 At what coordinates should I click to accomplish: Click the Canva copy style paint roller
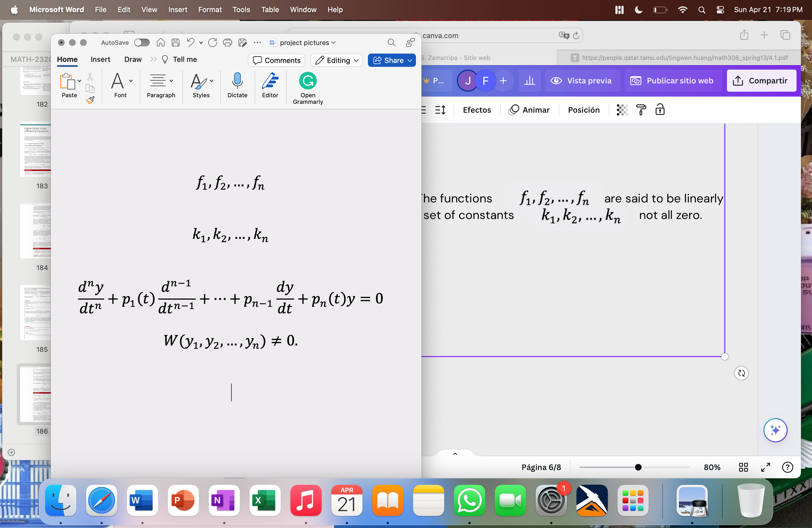point(641,110)
